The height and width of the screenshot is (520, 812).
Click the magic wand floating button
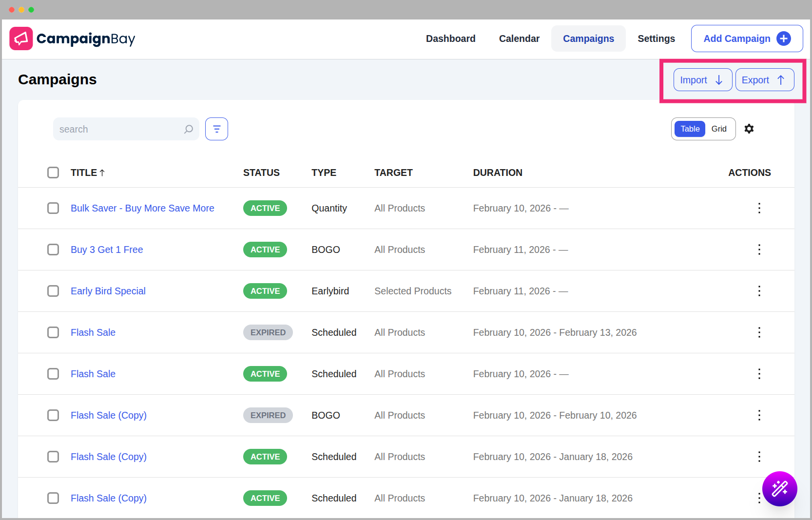(x=779, y=488)
